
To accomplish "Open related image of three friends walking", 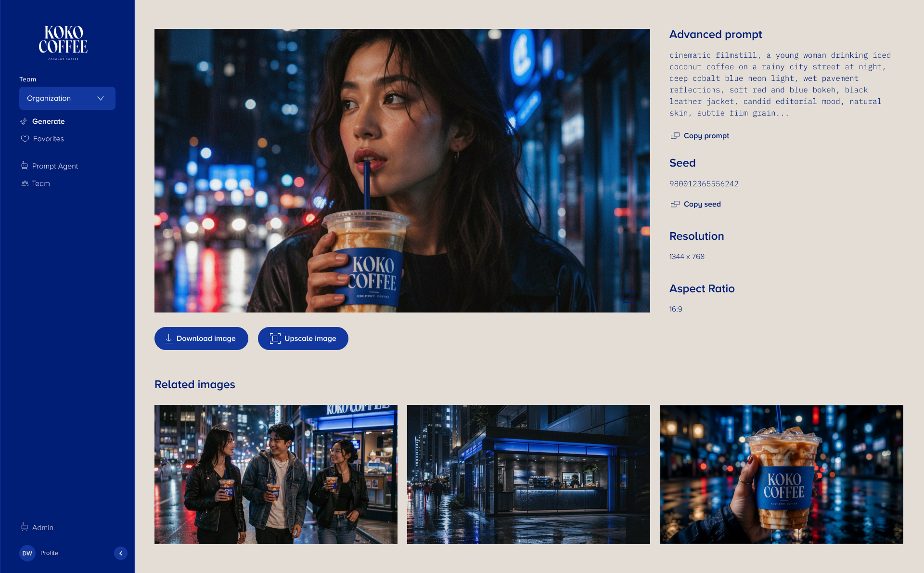I will pyautogui.click(x=276, y=474).
